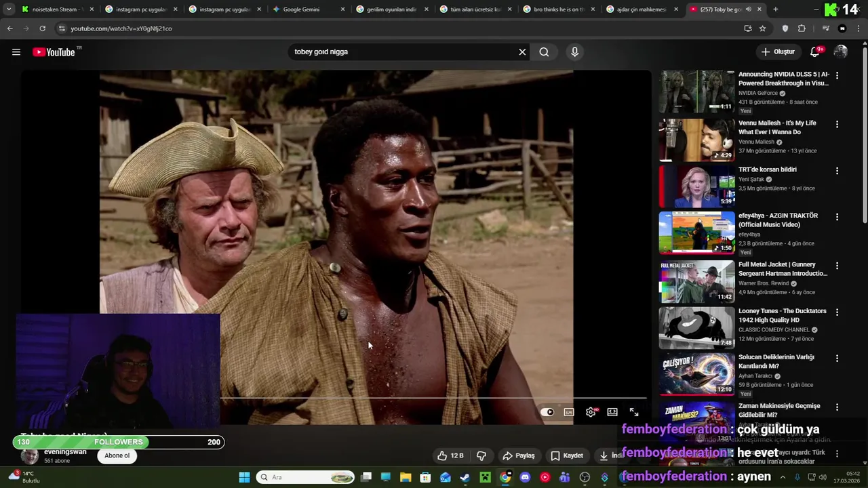The image size is (868, 488).
Task: Open NVIDIA DLSS 5 video thumbnail
Action: pos(696,91)
